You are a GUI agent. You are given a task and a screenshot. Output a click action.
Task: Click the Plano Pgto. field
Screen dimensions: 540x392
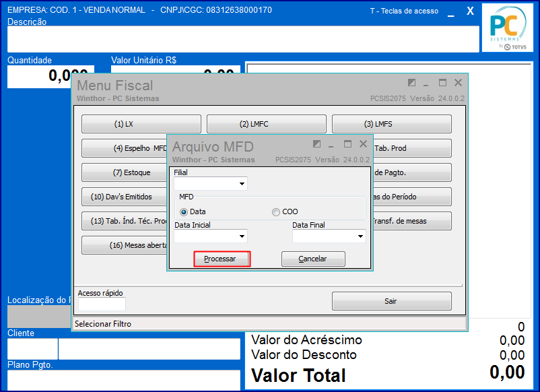point(124,381)
